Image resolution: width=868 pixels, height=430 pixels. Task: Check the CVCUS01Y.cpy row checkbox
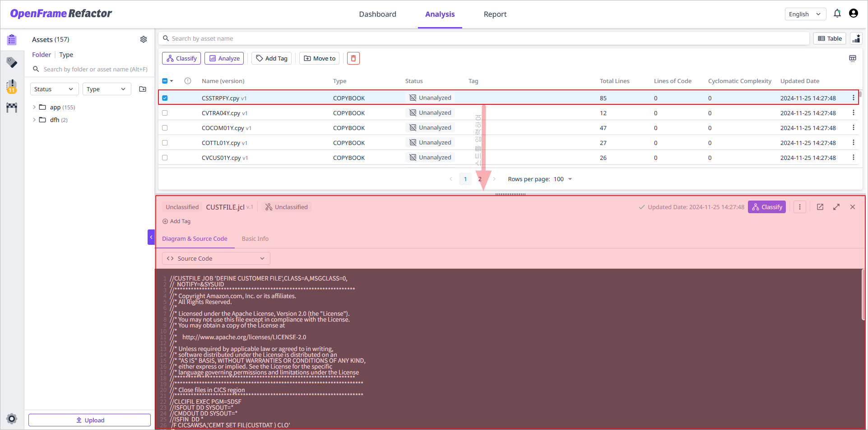[x=165, y=158]
